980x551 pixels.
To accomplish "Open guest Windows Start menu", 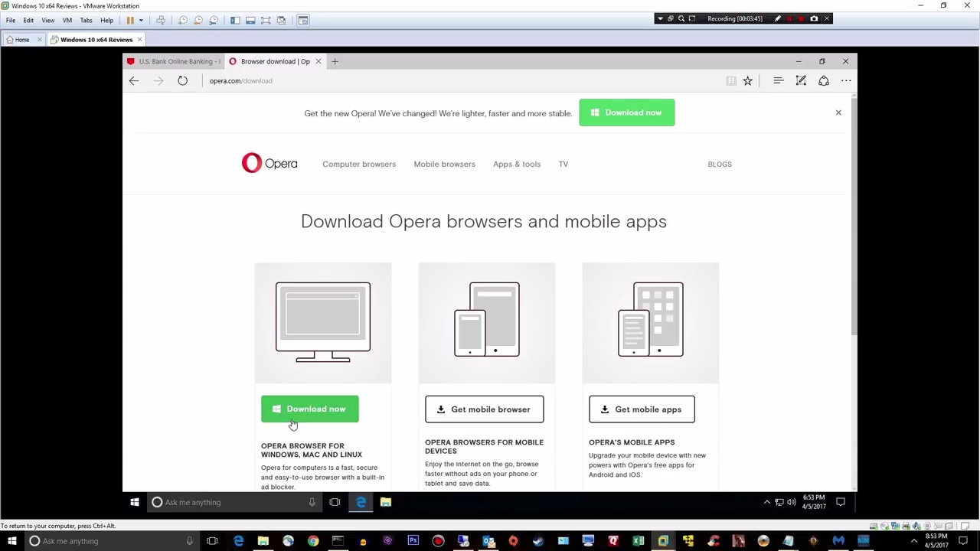I will [135, 502].
